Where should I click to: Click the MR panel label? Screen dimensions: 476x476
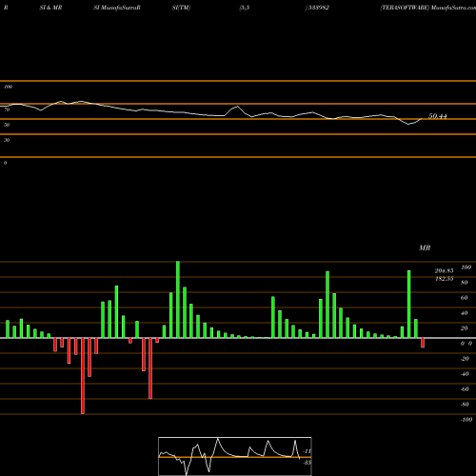425,248
